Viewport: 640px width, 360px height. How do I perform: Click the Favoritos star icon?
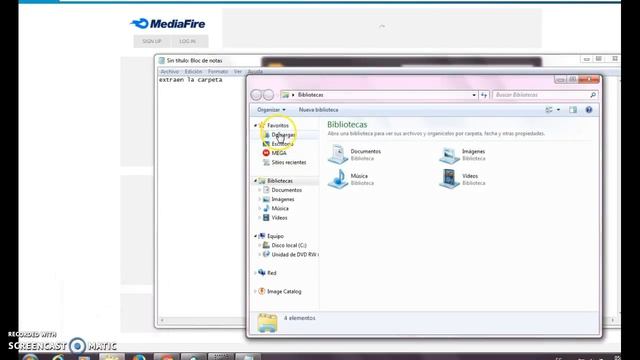coord(262,125)
